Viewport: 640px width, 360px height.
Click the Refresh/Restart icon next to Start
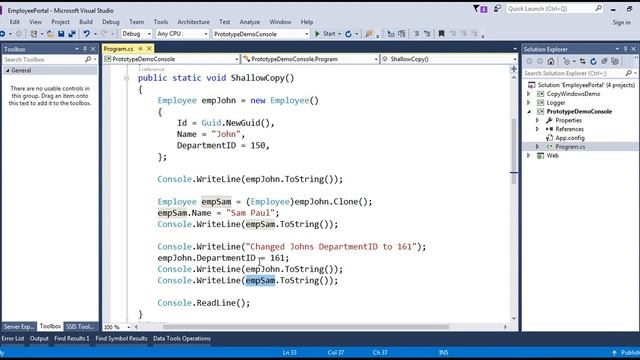pos(348,34)
